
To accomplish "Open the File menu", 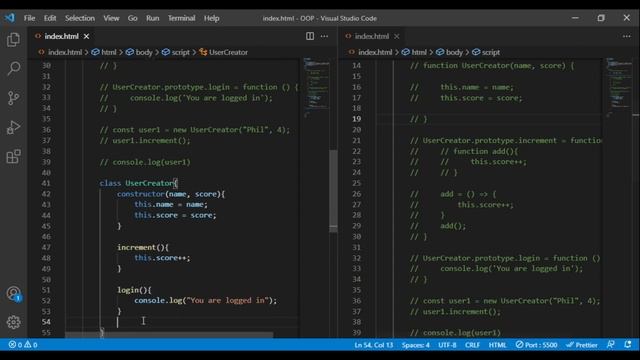I will coord(29,18).
